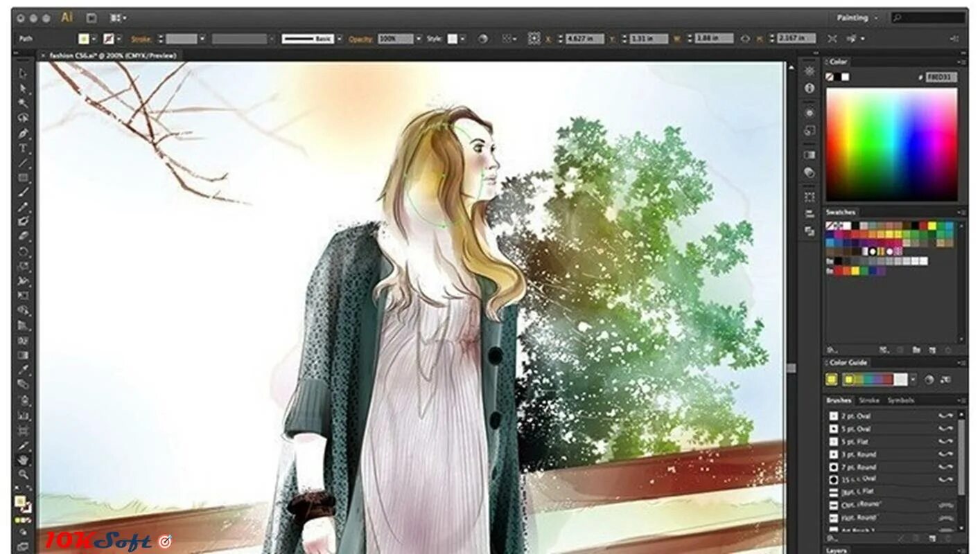Open the Painting workspace switcher
Image resolution: width=980 pixels, height=554 pixels.
click(x=856, y=18)
